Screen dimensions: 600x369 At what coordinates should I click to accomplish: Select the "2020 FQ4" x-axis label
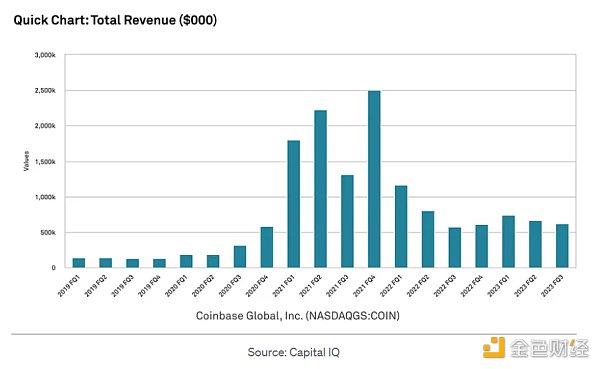click(257, 286)
